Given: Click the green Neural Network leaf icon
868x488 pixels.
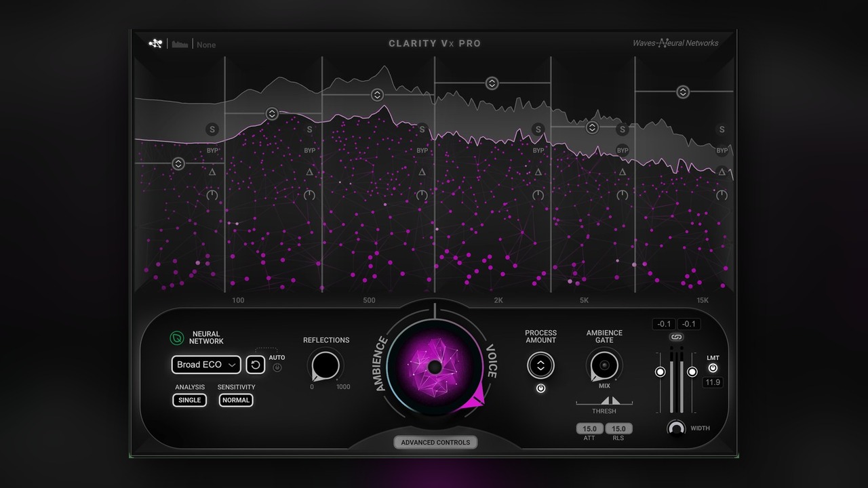Looking at the screenshot, I should pyautogui.click(x=177, y=338).
